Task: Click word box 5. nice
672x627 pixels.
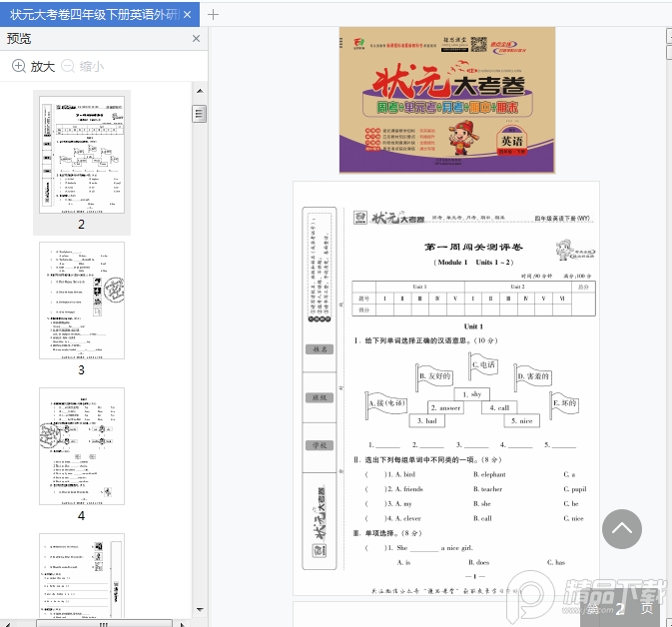Action: [x=521, y=421]
